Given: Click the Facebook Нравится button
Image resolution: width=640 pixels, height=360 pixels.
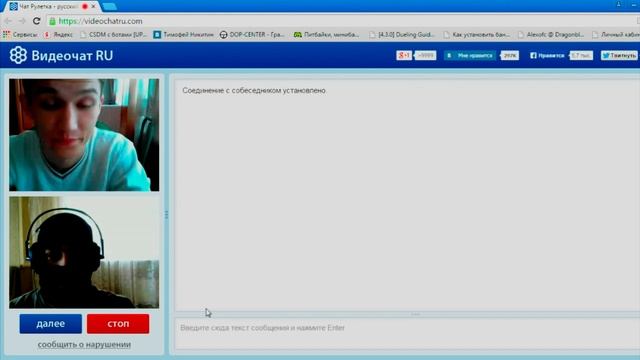Looking at the screenshot, I should [x=547, y=56].
